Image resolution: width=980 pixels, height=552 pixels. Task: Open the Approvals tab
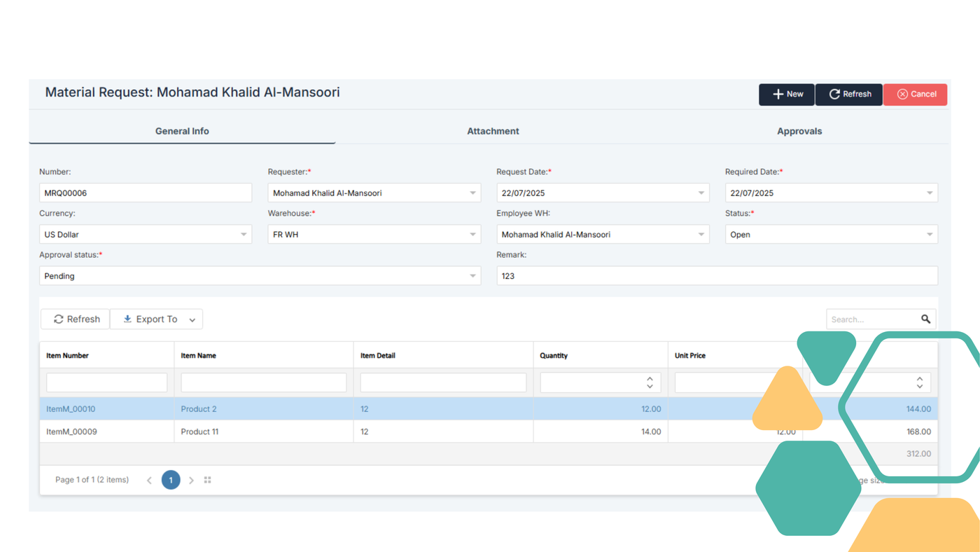(x=799, y=131)
